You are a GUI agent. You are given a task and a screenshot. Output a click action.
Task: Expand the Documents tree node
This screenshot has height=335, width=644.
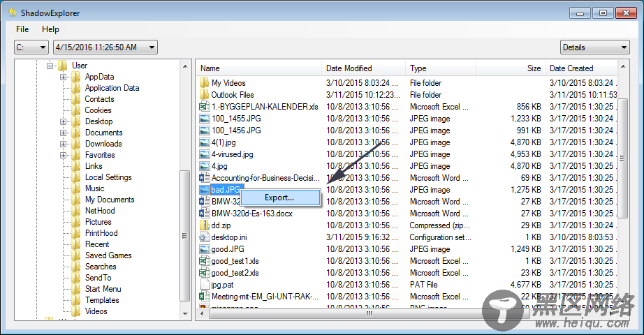(x=63, y=133)
